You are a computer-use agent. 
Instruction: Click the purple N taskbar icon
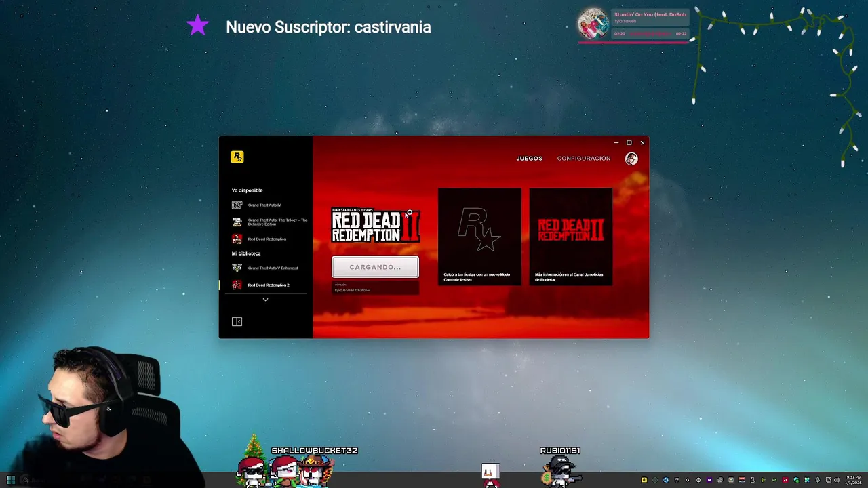709,480
